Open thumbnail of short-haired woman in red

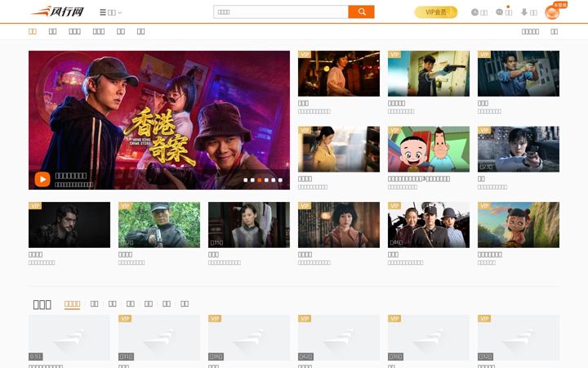pos(339,225)
